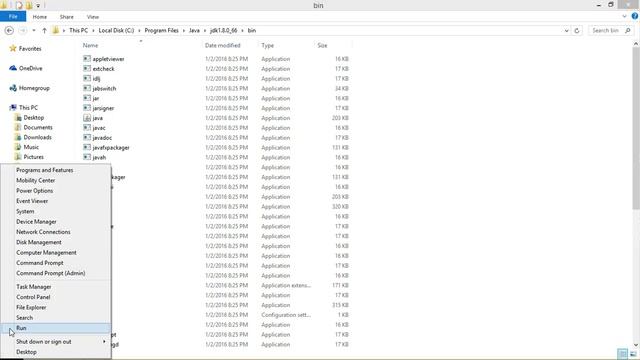The height and width of the screenshot is (360, 640).
Task: Select the jabswitch file icon
Action: point(87,88)
